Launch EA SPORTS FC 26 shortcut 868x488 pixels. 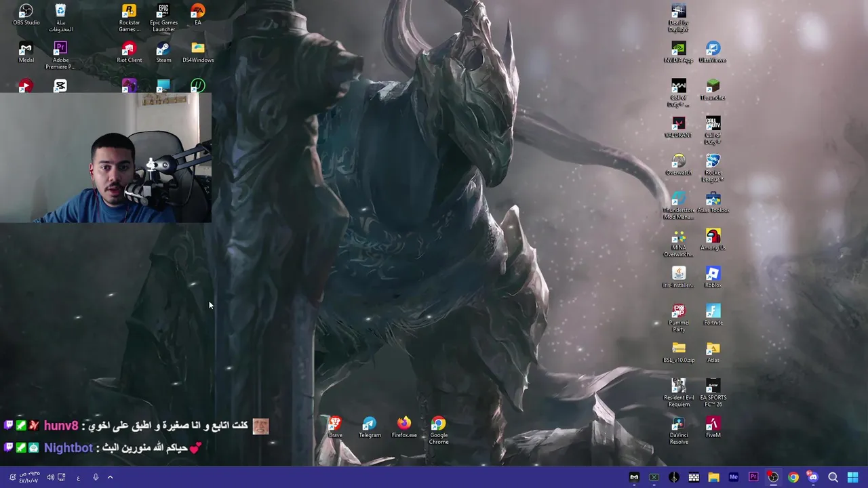pyautogui.click(x=712, y=393)
